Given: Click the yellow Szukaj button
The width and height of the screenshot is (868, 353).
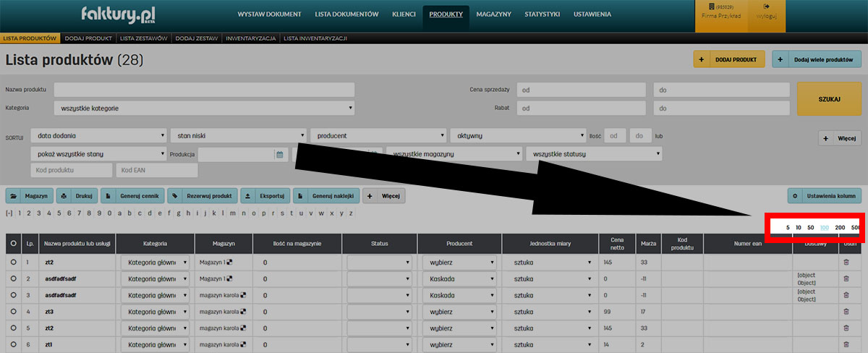Looking at the screenshot, I should coord(828,99).
